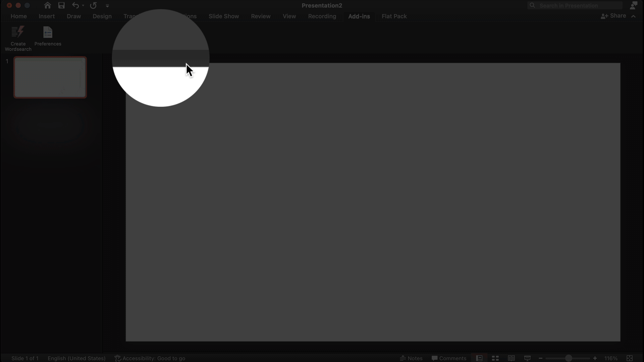Redo the last action

pos(93,5)
